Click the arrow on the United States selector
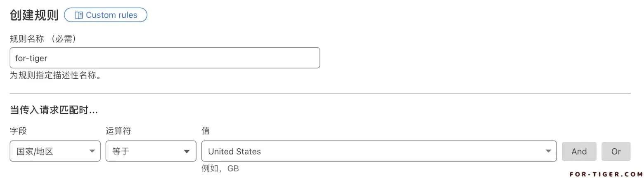644x178 pixels. pyautogui.click(x=548, y=151)
